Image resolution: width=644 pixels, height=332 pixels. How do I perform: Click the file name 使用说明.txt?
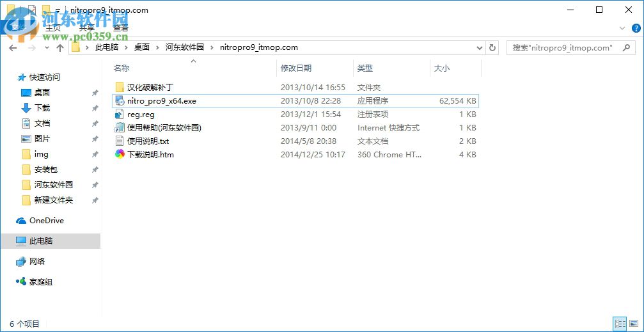pos(148,141)
